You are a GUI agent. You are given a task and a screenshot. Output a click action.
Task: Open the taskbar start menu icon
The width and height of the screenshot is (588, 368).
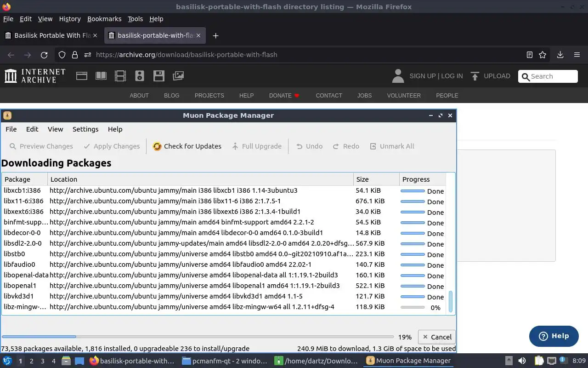[7, 361]
